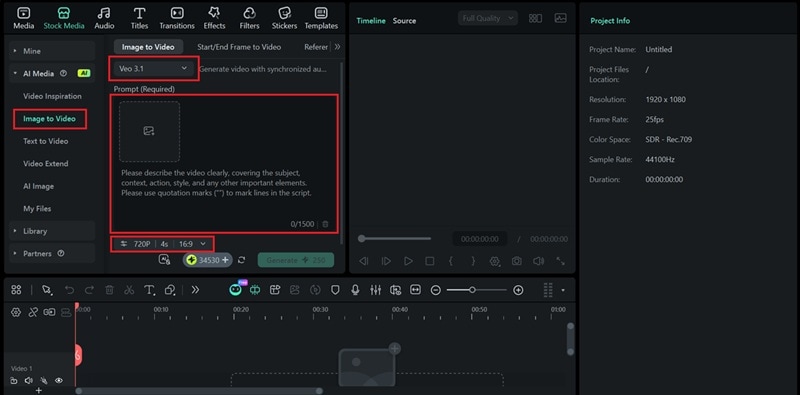The height and width of the screenshot is (395, 800).
Task: Open the Full Quality dropdown
Action: tap(488, 18)
